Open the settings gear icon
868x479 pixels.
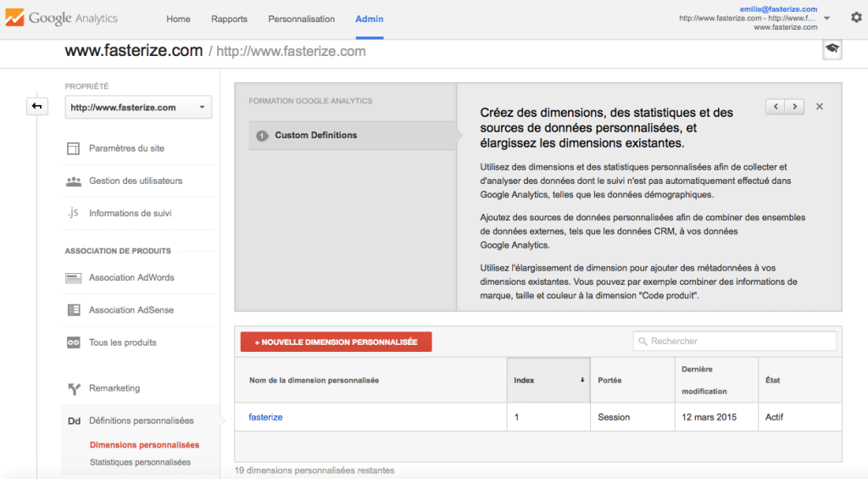[856, 18]
